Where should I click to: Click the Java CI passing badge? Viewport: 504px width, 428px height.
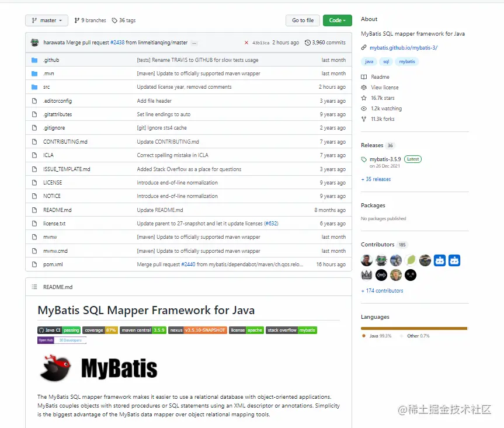click(59, 330)
